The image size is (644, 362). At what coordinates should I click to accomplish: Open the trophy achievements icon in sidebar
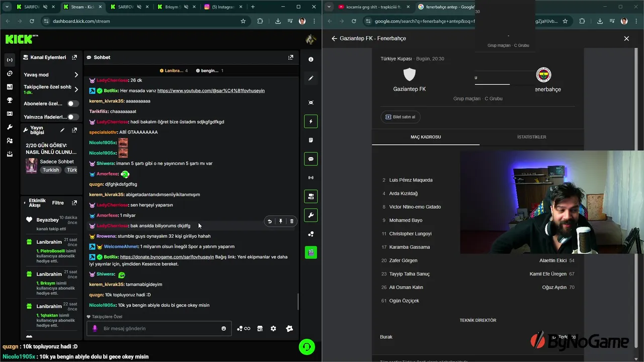tap(10, 100)
